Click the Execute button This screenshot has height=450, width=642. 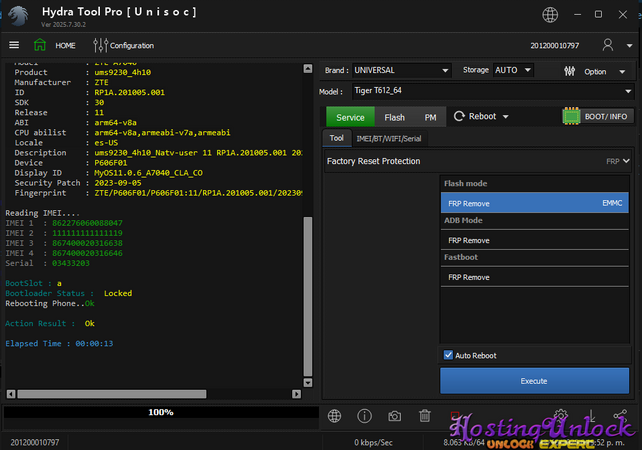(534, 381)
